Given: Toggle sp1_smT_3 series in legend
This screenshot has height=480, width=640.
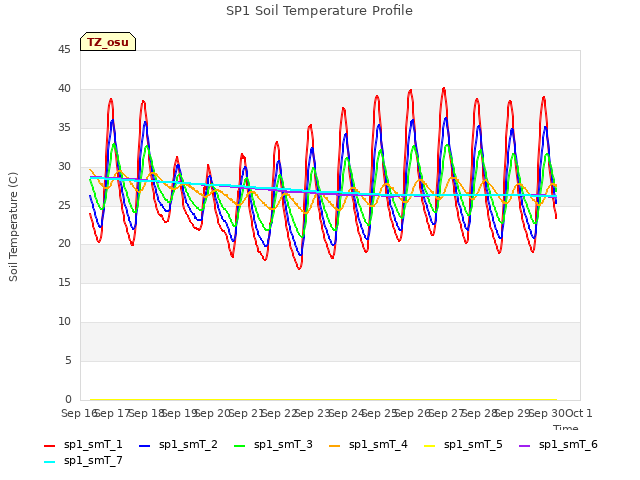Looking at the screenshot, I should [273, 444].
